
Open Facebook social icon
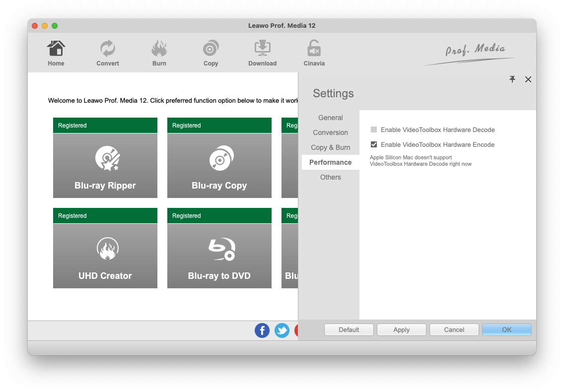[262, 330]
